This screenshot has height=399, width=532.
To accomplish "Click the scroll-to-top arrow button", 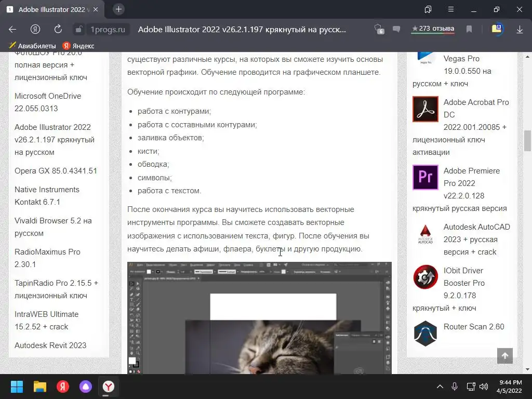I will tap(505, 355).
